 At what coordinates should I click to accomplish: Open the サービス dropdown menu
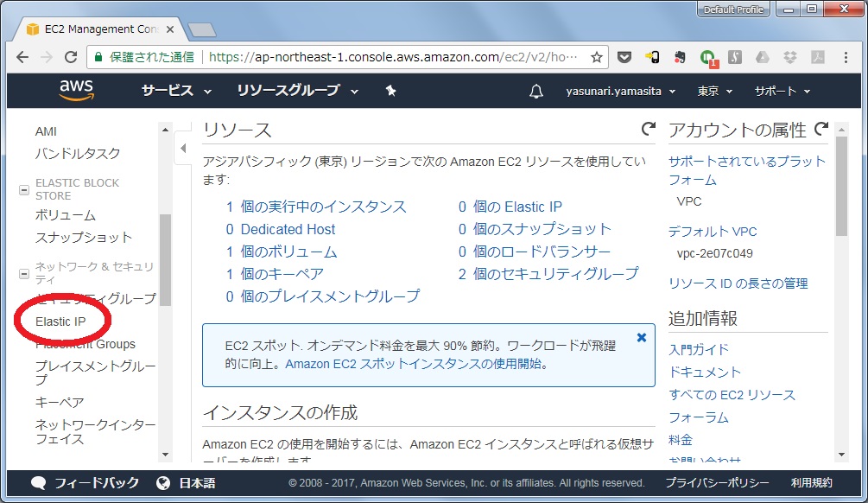176,91
